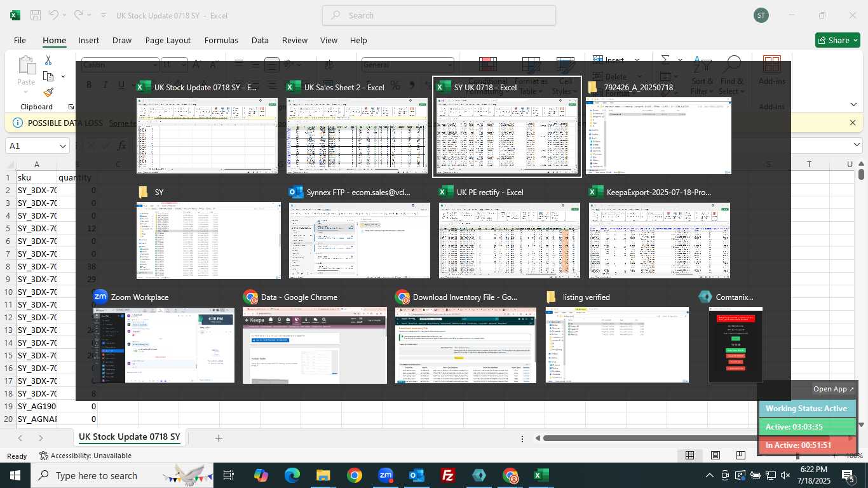
Task: Click the Search box in the title bar
Action: point(439,15)
